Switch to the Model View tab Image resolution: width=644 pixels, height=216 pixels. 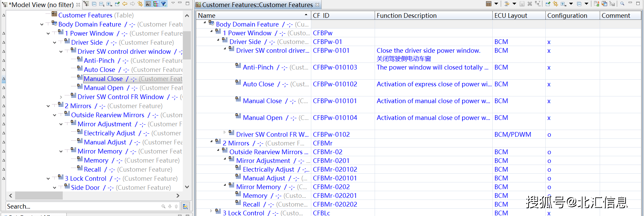(x=40, y=5)
